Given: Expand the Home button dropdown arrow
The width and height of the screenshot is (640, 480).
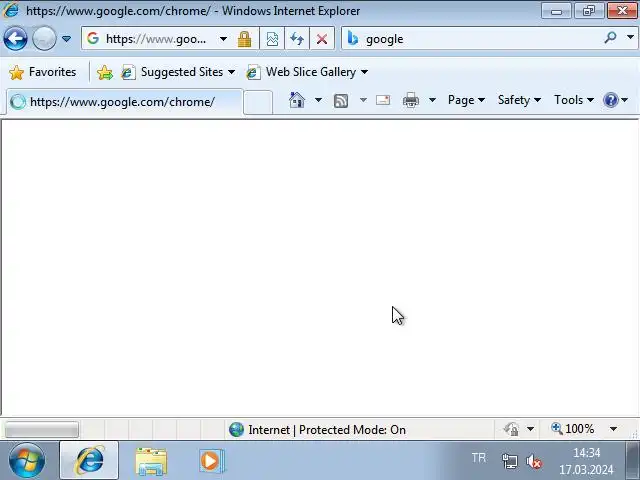Looking at the screenshot, I should pos(318,100).
